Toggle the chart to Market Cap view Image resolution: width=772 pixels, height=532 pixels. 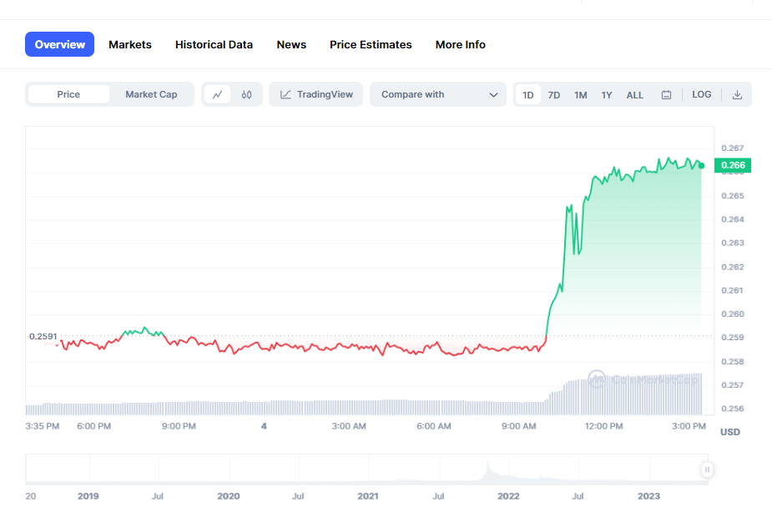point(151,94)
